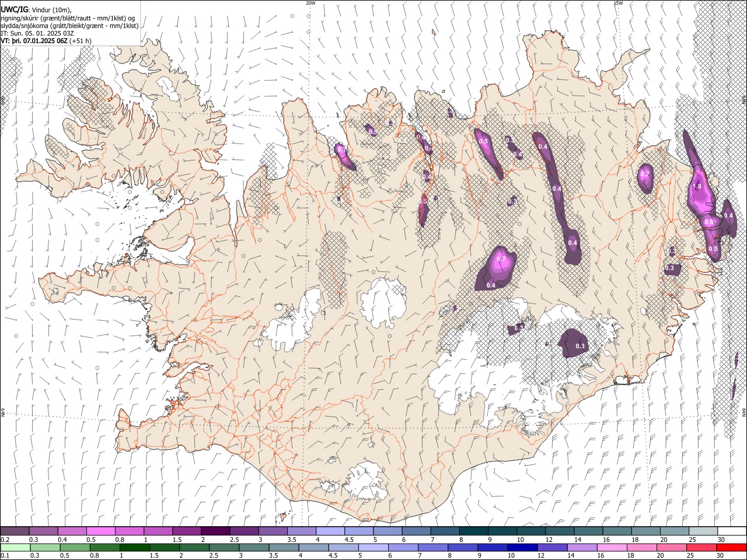Click the 0.2 dark purple swatch in upper legend row
This screenshot has height=560, width=747.
click(15, 531)
